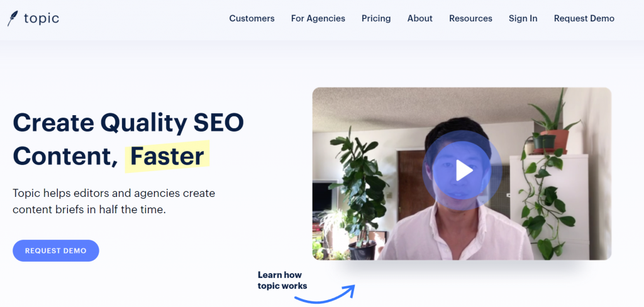
Task: Click the curved blue arrow graphic
Action: coord(325,294)
